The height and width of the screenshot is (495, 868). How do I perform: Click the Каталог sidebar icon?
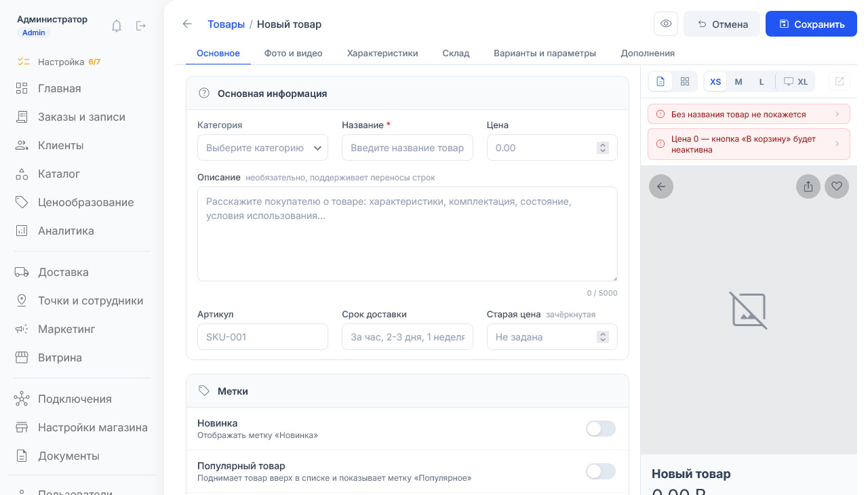pyautogui.click(x=22, y=174)
